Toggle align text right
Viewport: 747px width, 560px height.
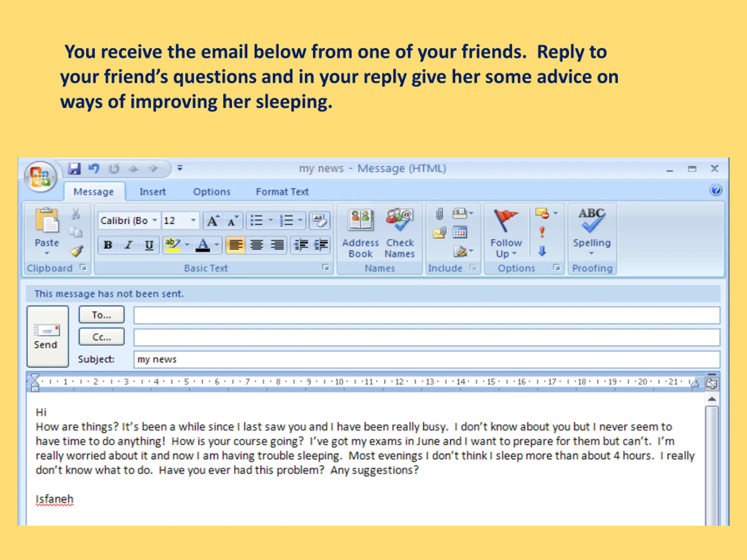click(x=277, y=245)
